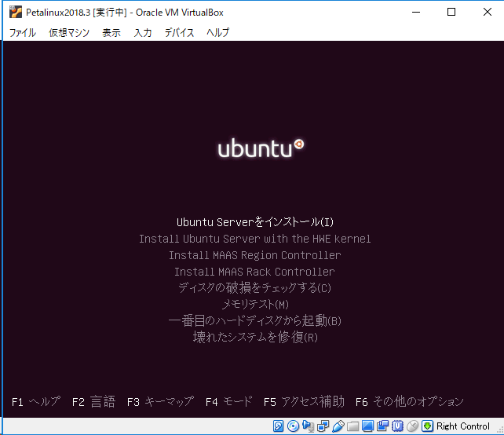The height and width of the screenshot is (435, 504).
Task: Open the audio status icon
Action: click(x=309, y=426)
